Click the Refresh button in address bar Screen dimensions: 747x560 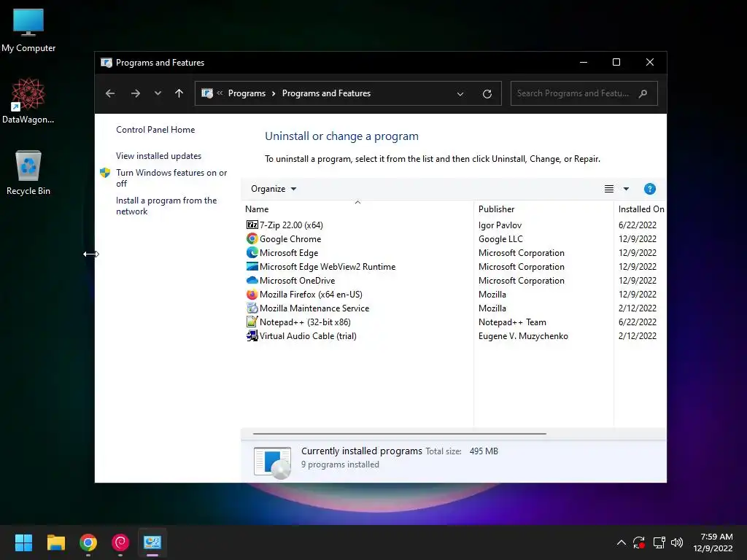[x=487, y=94]
